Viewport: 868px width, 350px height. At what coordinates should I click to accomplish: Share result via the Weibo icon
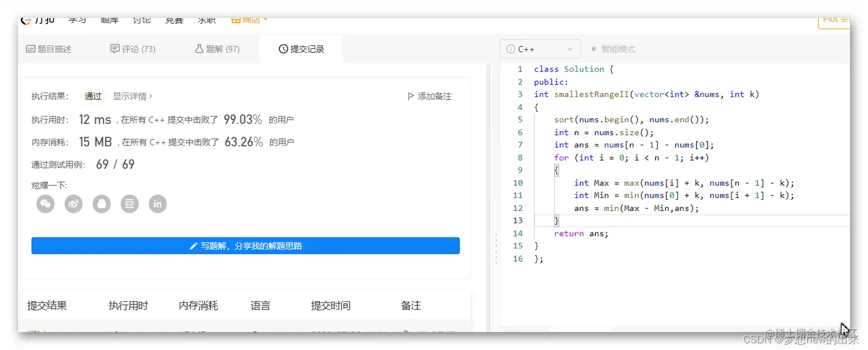(73, 204)
